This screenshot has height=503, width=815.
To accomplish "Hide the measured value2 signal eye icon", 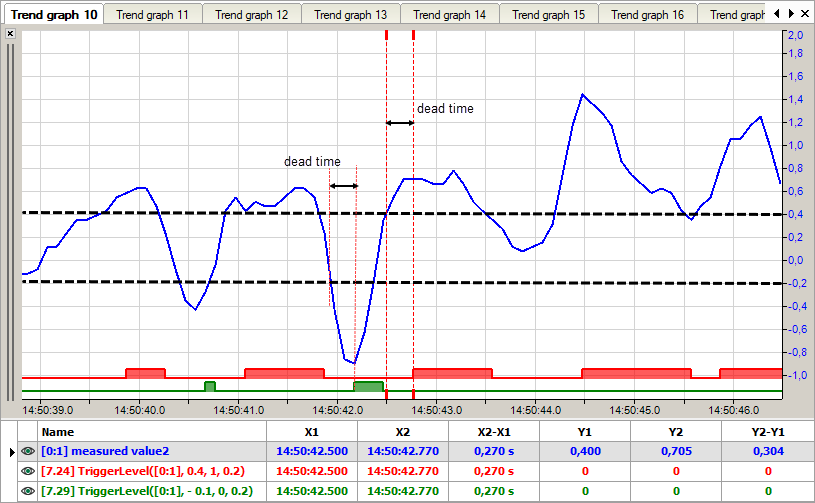I will coord(28,451).
